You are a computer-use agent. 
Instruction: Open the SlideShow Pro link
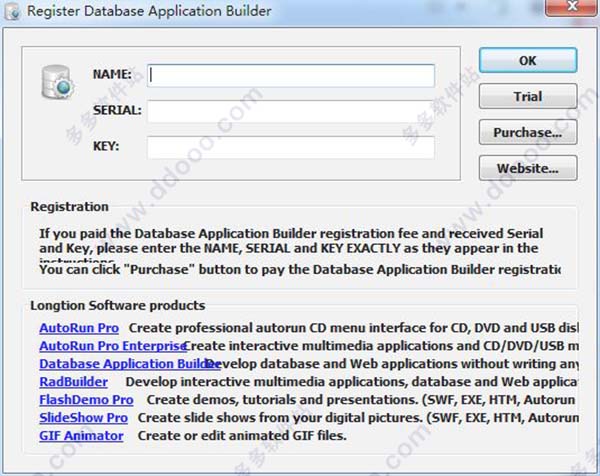tap(83, 418)
